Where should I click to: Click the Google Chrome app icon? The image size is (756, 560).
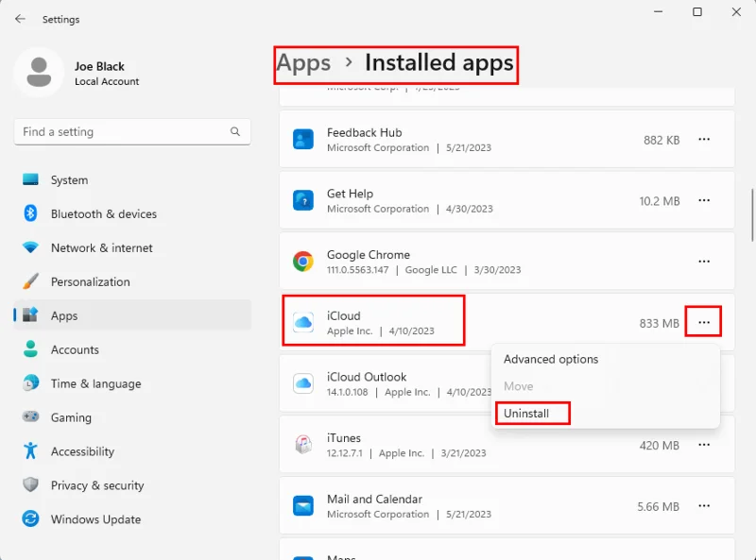point(303,262)
